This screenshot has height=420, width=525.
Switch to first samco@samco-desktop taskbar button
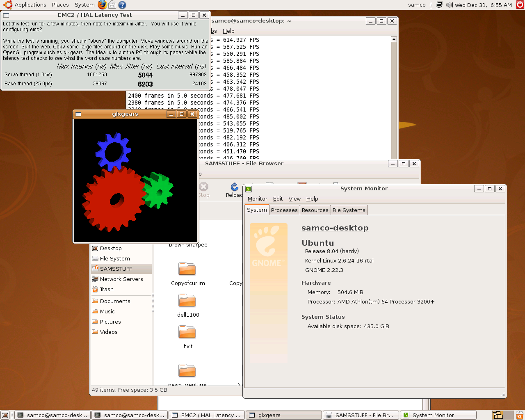52,415
